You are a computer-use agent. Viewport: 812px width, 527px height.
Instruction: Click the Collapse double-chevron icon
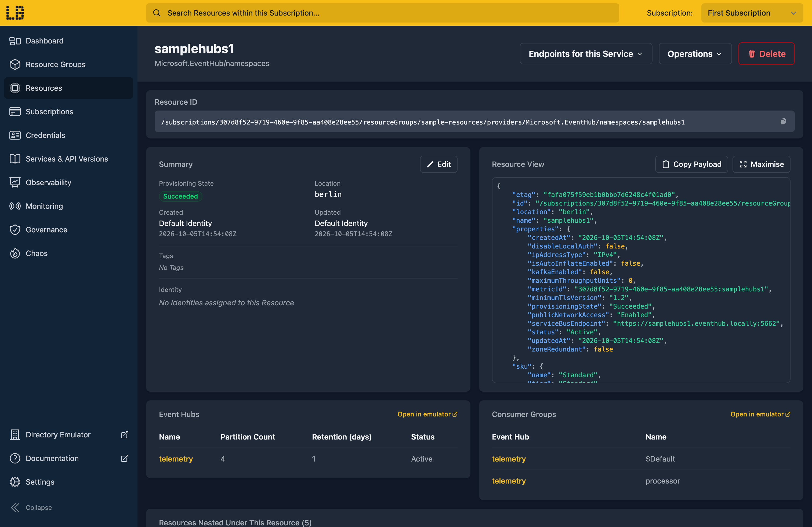[x=15, y=507]
